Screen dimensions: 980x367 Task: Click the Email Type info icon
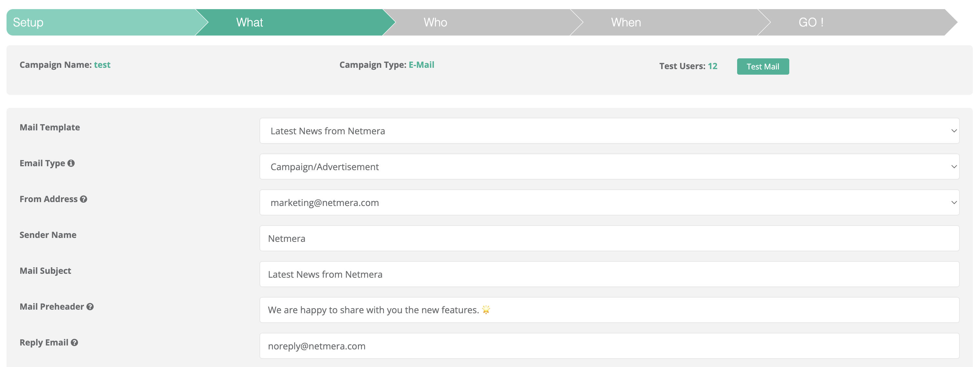tap(71, 163)
